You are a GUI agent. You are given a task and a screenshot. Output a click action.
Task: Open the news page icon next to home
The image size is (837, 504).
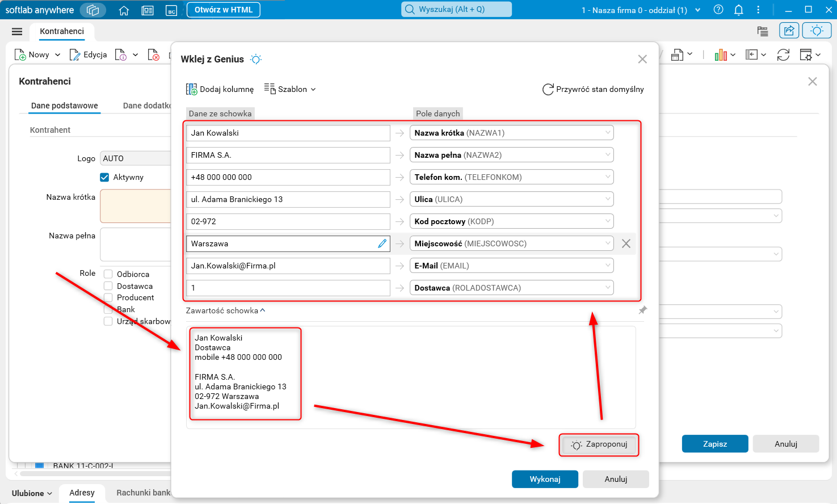(148, 10)
